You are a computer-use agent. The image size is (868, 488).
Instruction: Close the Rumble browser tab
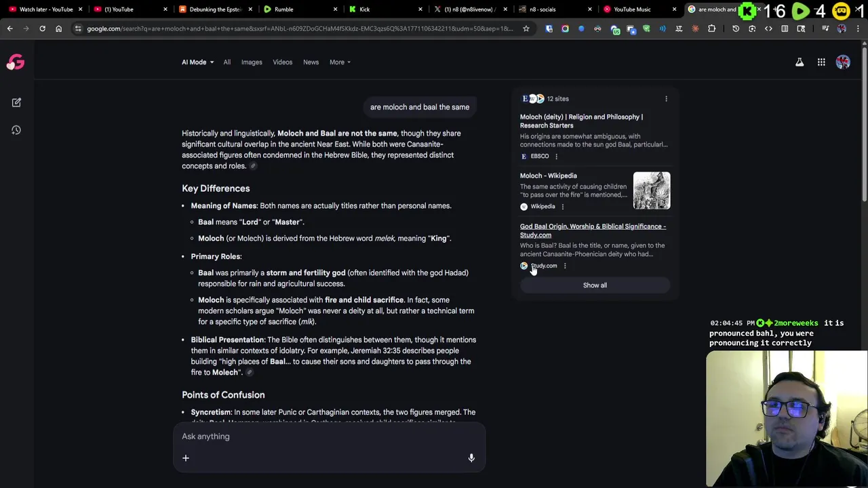pos(335,9)
